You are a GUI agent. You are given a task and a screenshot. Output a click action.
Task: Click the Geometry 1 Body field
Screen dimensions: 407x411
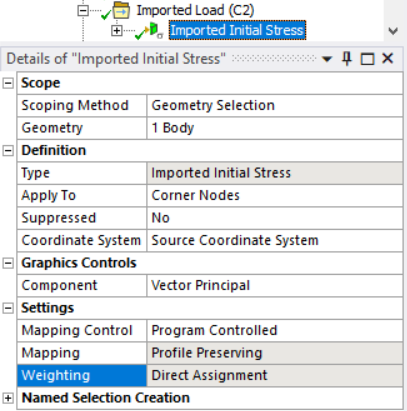click(x=275, y=128)
